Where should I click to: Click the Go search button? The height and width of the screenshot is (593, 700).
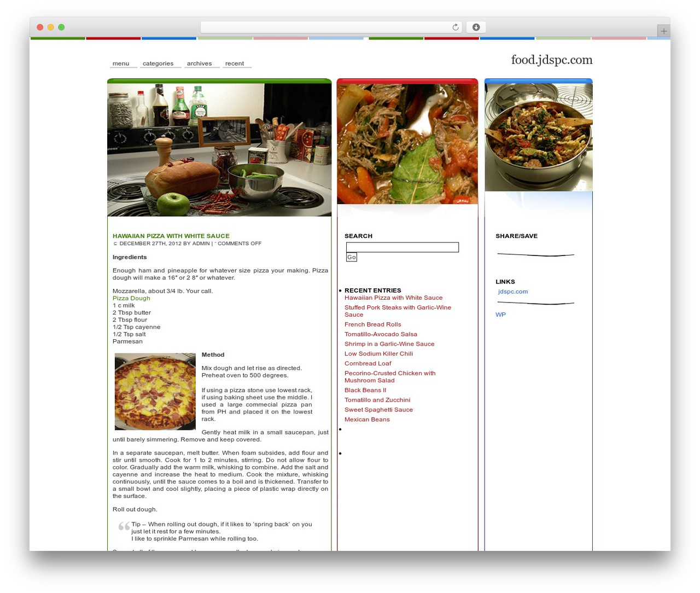coord(352,257)
